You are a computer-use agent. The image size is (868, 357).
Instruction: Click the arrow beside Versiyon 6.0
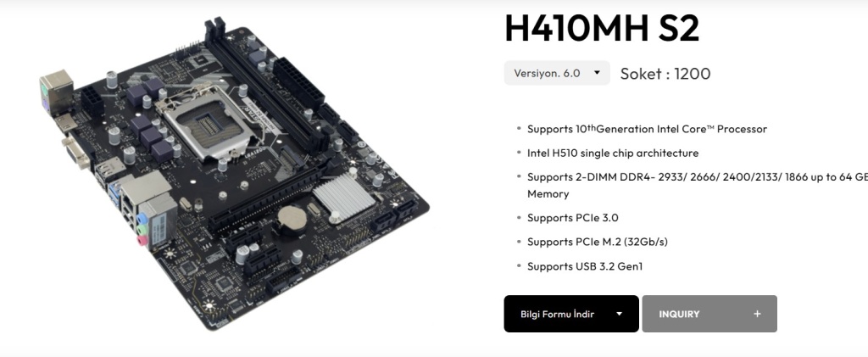coord(597,73)
